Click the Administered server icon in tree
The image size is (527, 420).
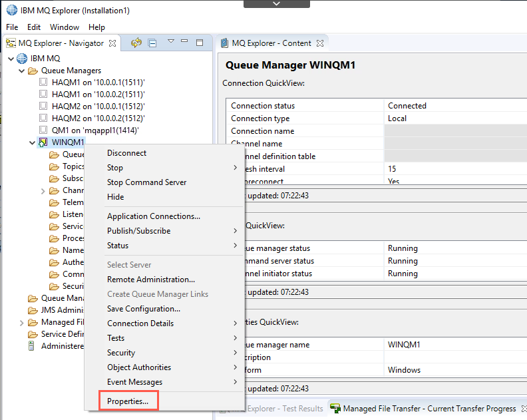coord(31,345)
